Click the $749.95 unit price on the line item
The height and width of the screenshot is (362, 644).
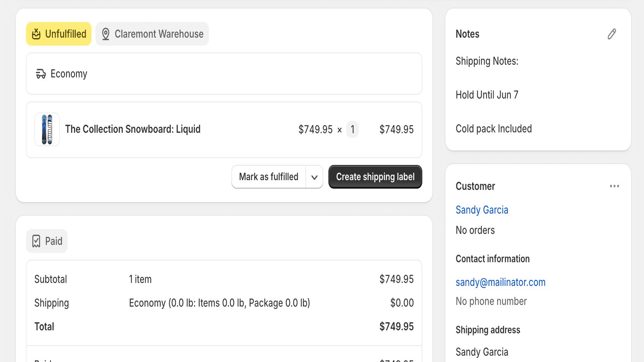click(316, 130)
